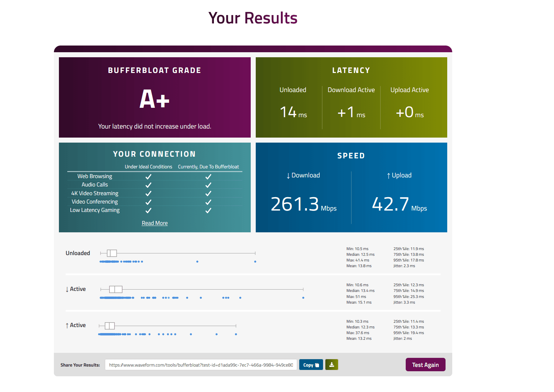Image resolution: width=554 pixels, height=392 pixels.
Task: Click the download results icon button
Action: (x=332, y=365)
